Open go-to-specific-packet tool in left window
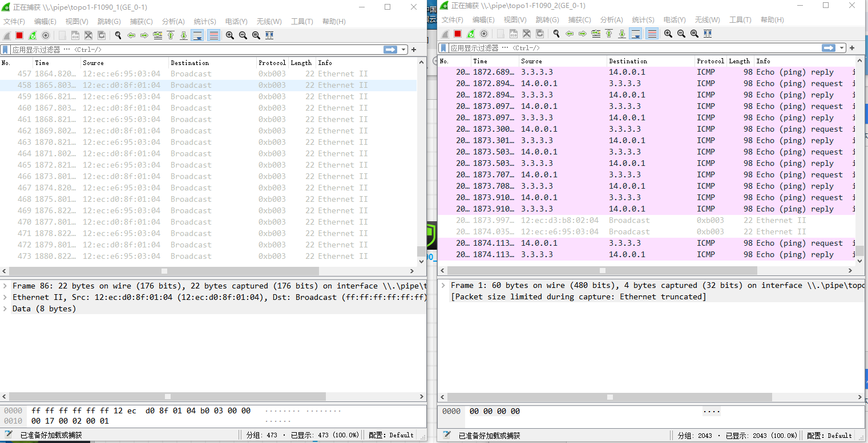Screen dimensions: 868x443 (158, 35)
